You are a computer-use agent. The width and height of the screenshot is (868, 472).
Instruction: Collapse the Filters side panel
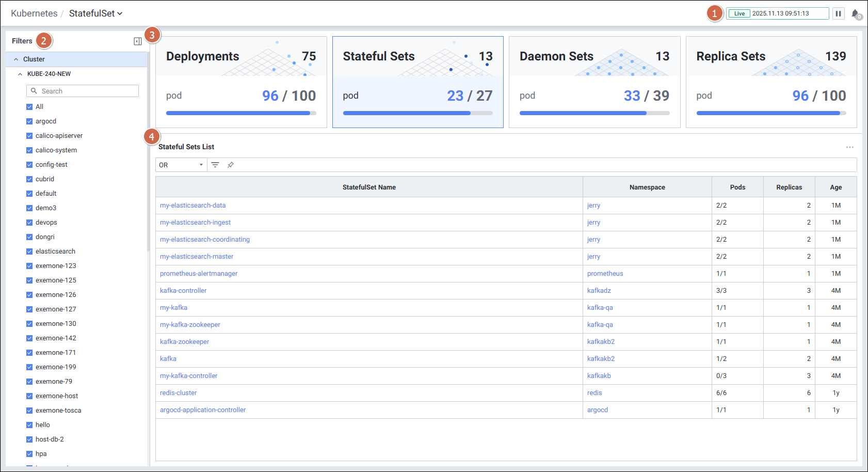[x=138, y=41]
